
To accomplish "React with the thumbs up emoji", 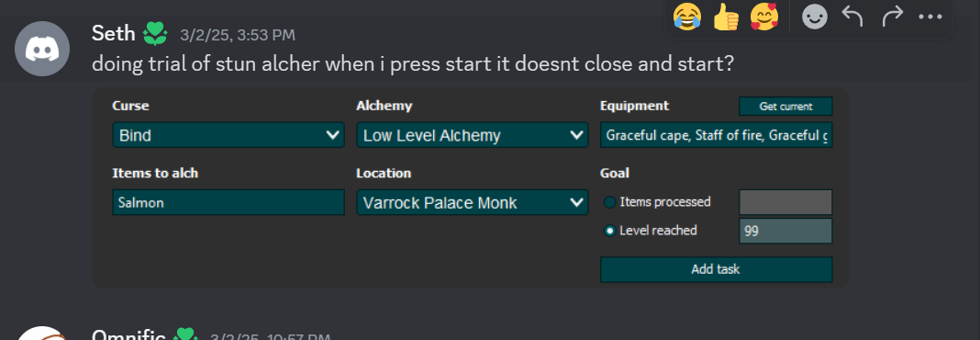I will tap(726, 17).
